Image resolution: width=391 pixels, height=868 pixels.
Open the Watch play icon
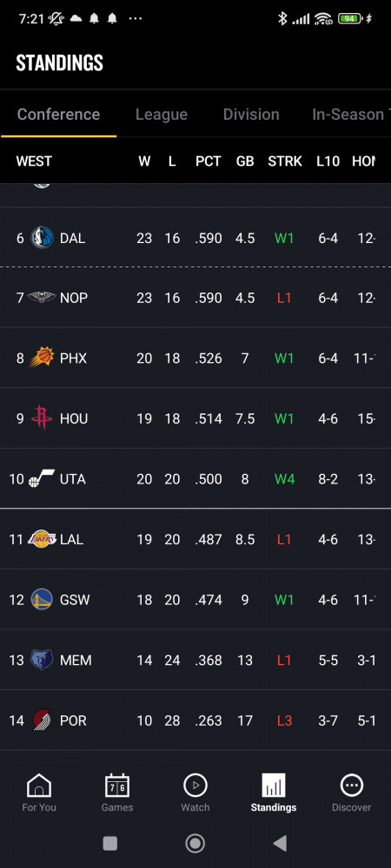point(195,785)
